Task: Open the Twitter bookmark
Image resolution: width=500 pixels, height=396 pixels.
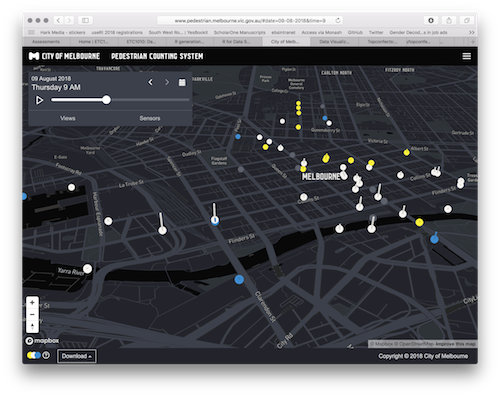Action: [x=376, y=32]
